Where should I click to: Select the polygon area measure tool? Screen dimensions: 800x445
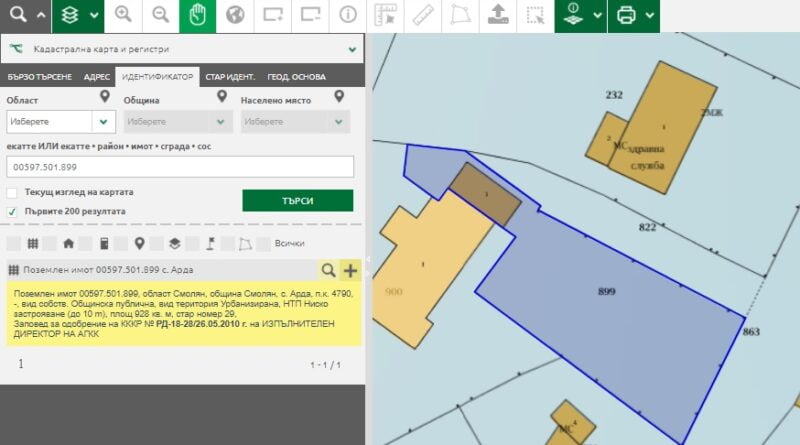(x=460, y=15)
